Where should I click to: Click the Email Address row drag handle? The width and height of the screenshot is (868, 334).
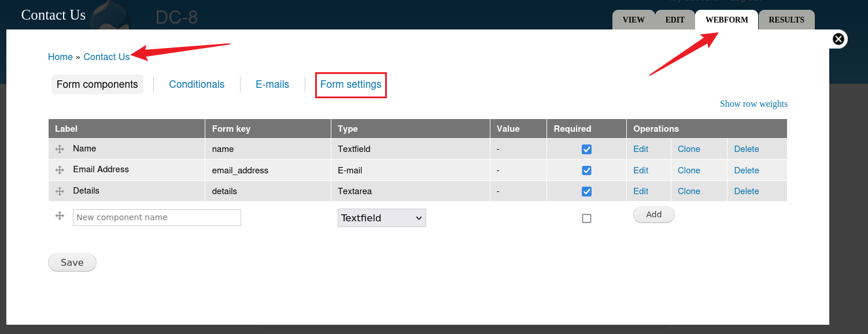59,170
